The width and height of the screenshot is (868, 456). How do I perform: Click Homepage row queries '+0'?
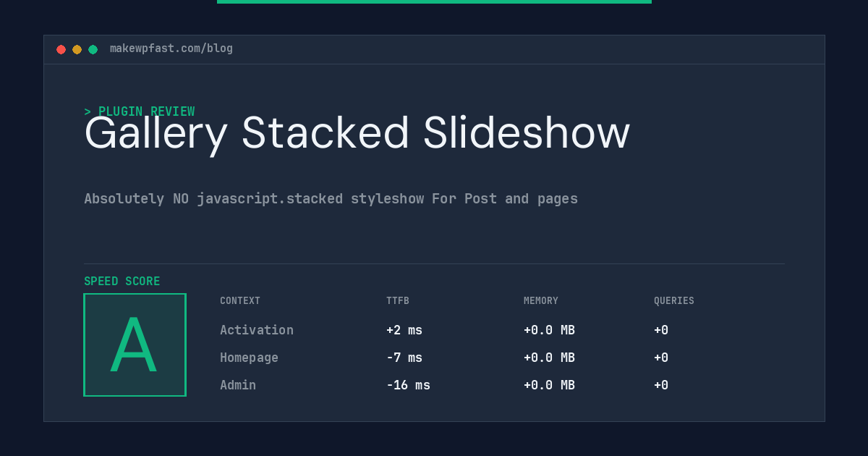pyautogui.click(x=661, y=358)
